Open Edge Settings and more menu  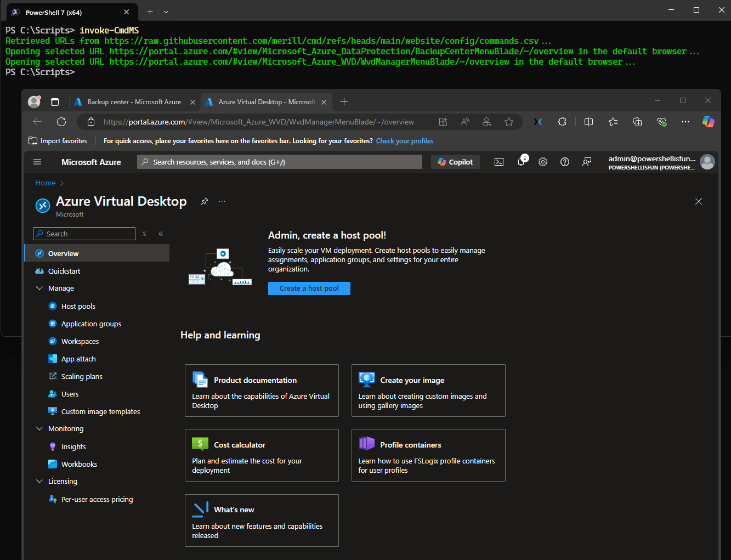[x=685, y=122]
